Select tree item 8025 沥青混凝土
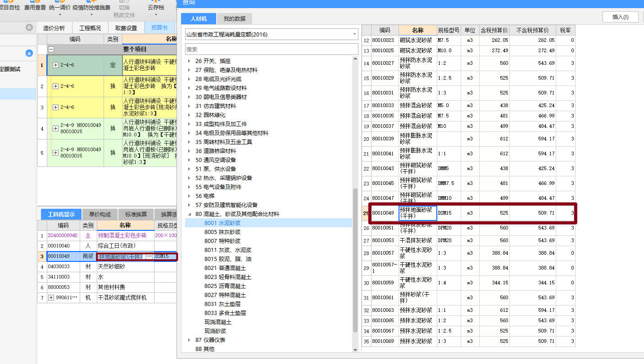The width and height of the screenshot is (644, 364). pyautogui.click(x=225, y=286)
